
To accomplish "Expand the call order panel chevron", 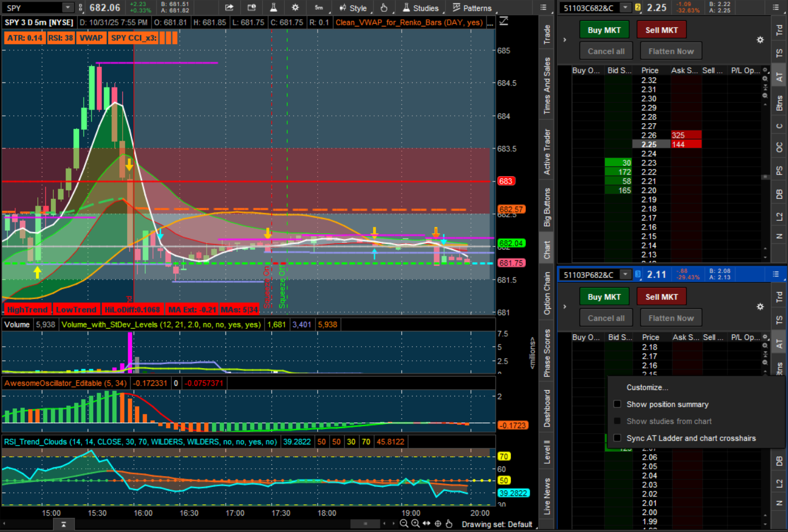I will coord(565,40).
